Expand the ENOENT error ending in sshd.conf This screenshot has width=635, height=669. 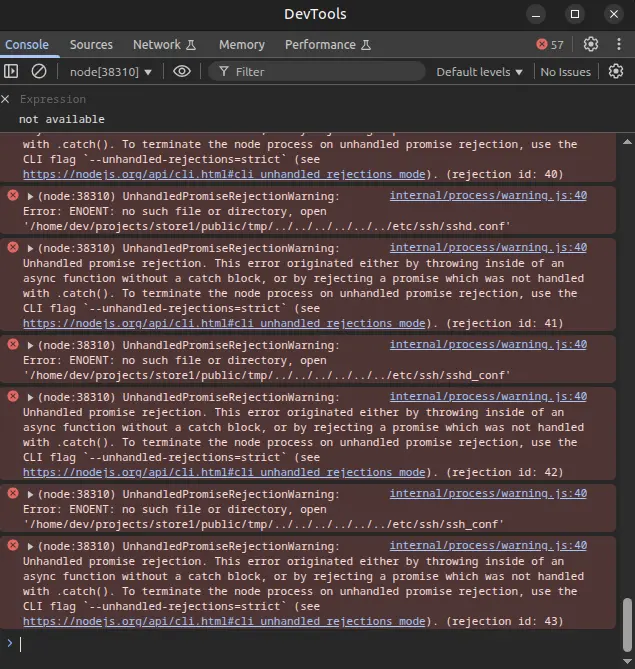tap(31, 197)
